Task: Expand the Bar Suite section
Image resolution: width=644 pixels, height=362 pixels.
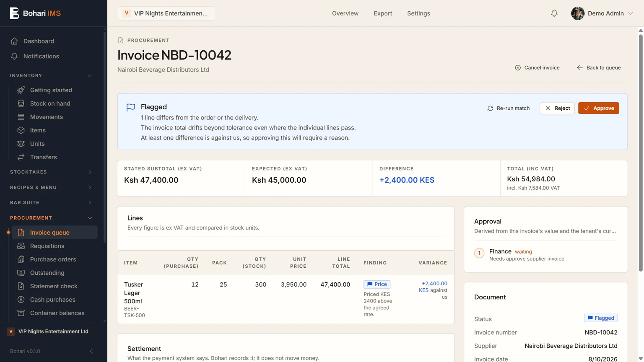Action: pos(51,202)
